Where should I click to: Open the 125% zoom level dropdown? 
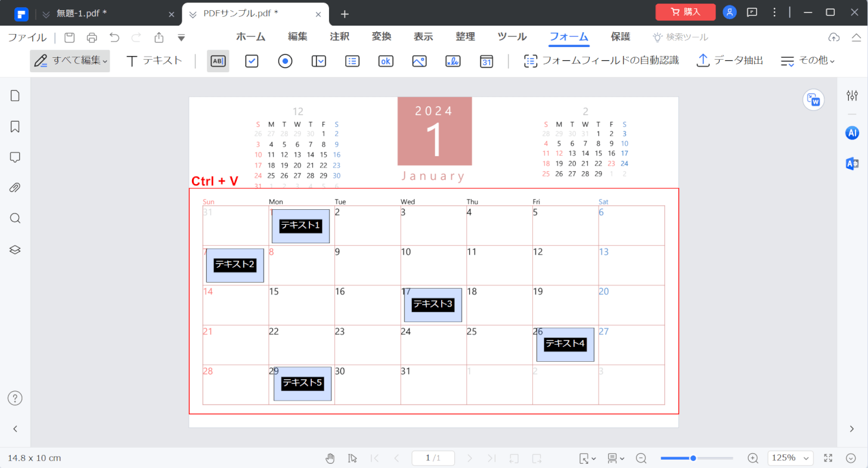[790, 458]
